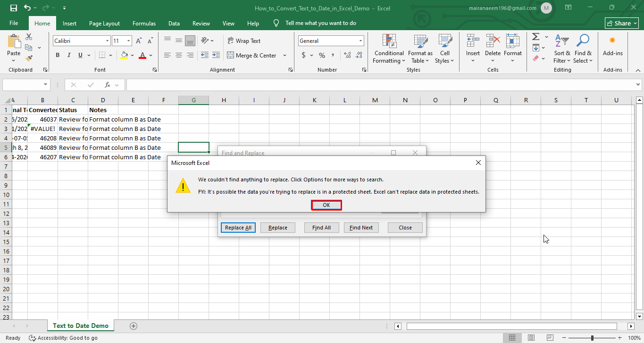Decrease font size with the small A icon
644x343 pixels.
click(x=151, y=41)
